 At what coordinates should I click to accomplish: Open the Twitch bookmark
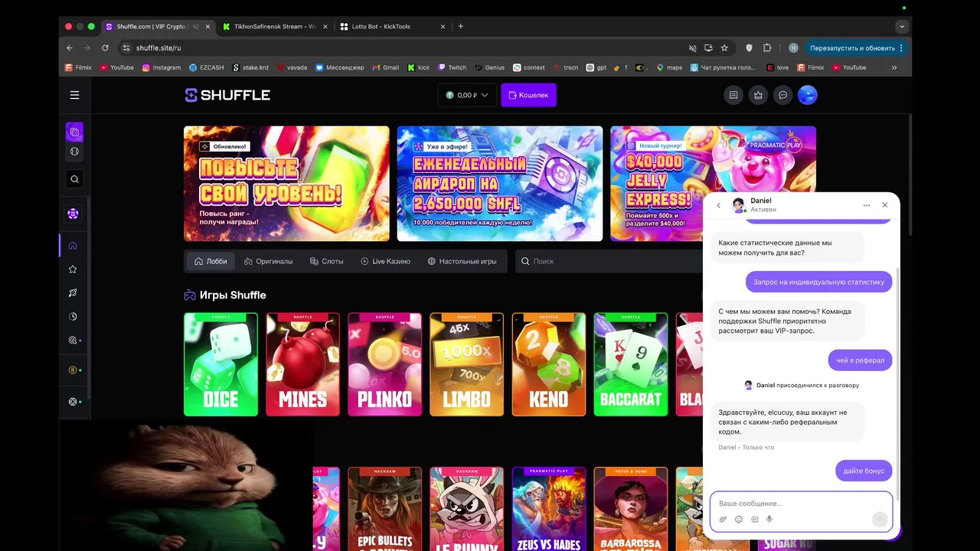[x=452, y=67]
